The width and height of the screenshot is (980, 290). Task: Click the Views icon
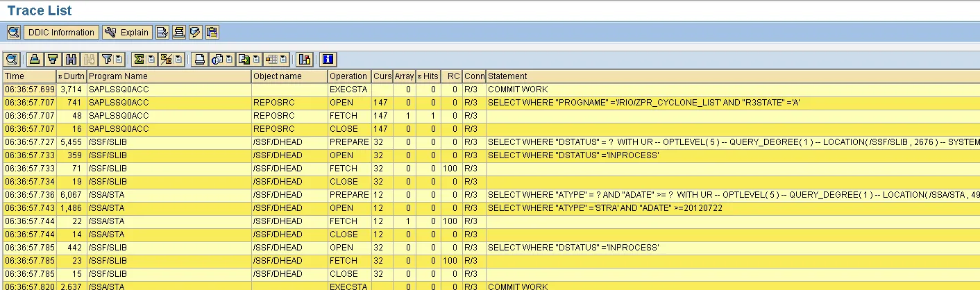217,59
